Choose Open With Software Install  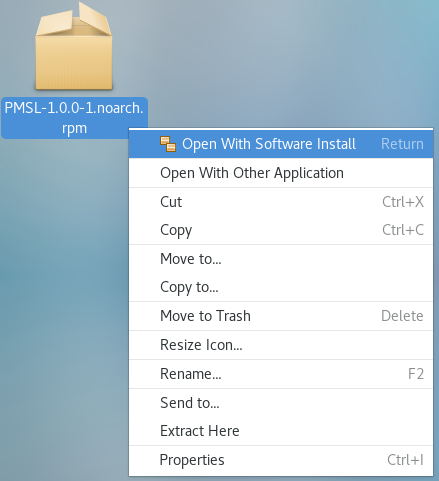(281, 144)
